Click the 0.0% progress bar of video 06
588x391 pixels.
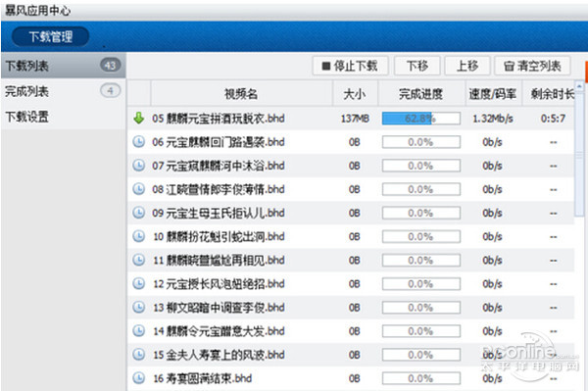[x=421, y=142]
